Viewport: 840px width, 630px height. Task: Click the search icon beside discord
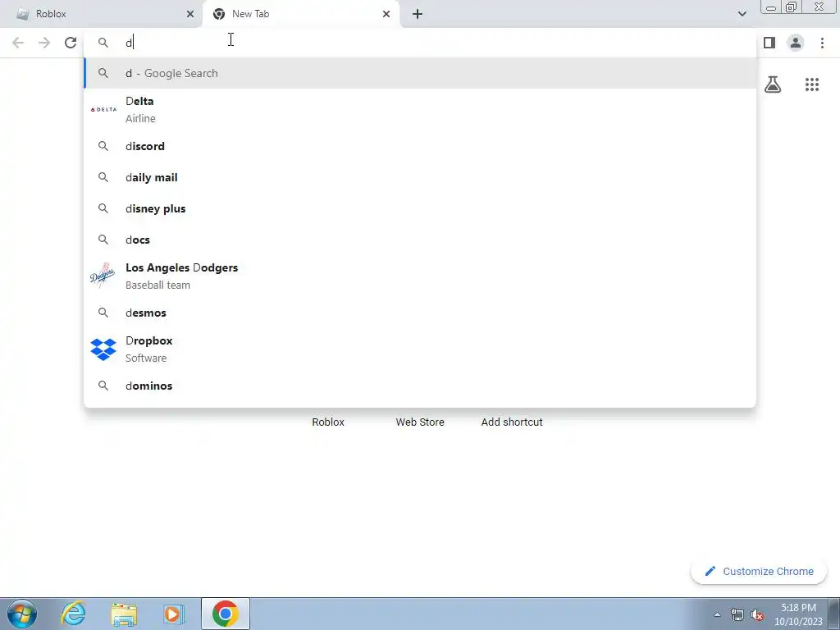click(x=103, y=146)
